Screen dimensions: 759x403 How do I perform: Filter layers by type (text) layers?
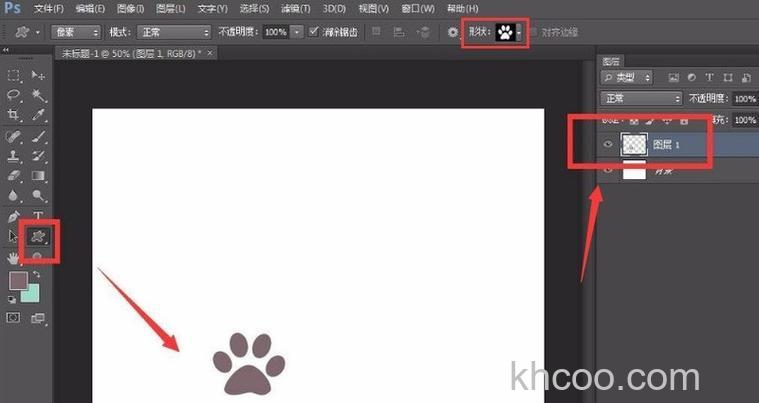pyautogui.click(x=710, y=77)
